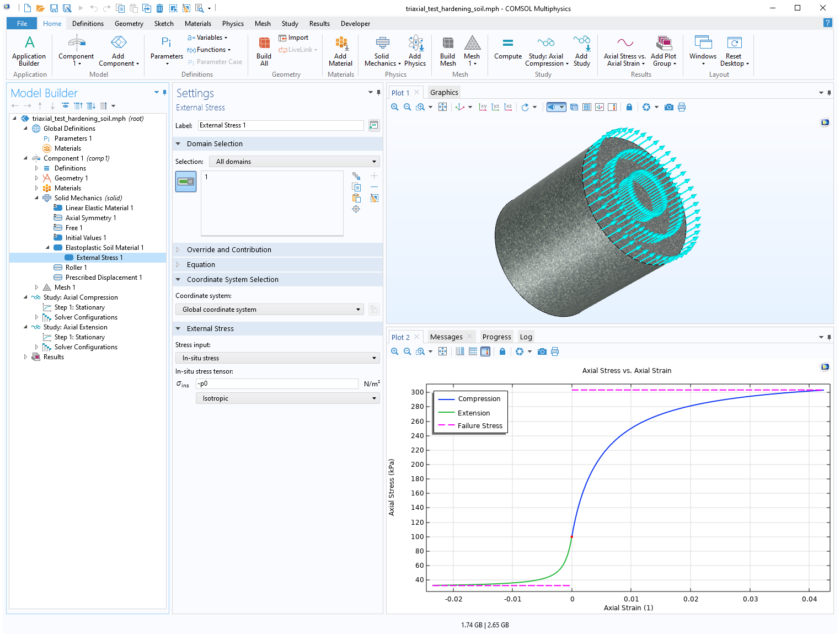Click the Reset Desktop layout icon
The height and width of the screenshot is (634, 840).
pos(734,51)
